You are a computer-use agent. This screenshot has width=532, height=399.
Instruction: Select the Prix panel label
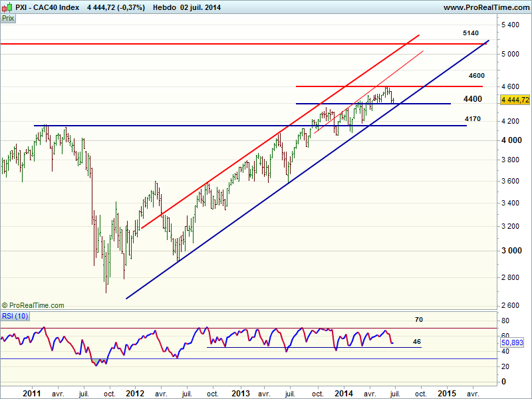pyautogui.click(x=8, y=19)
